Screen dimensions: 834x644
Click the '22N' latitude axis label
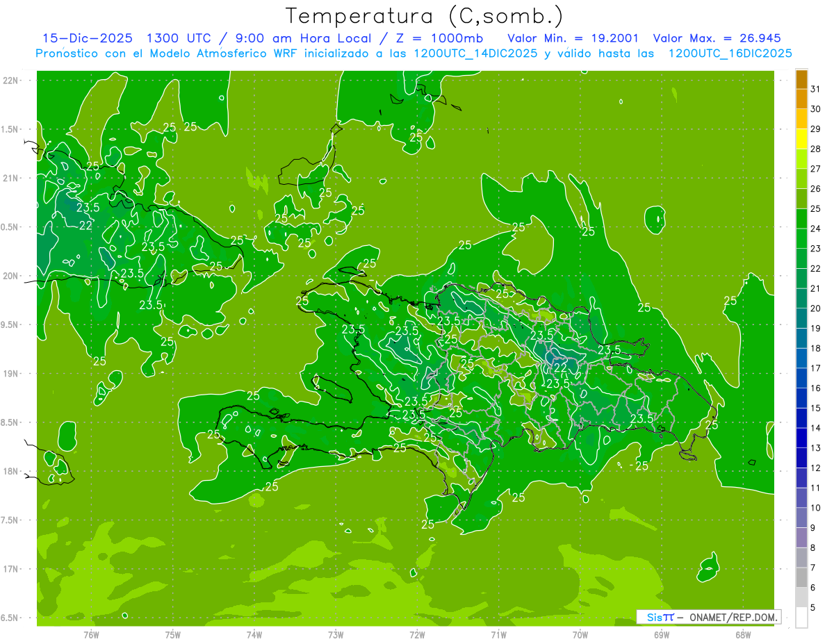pyautogui.click(x=12, y=80)
